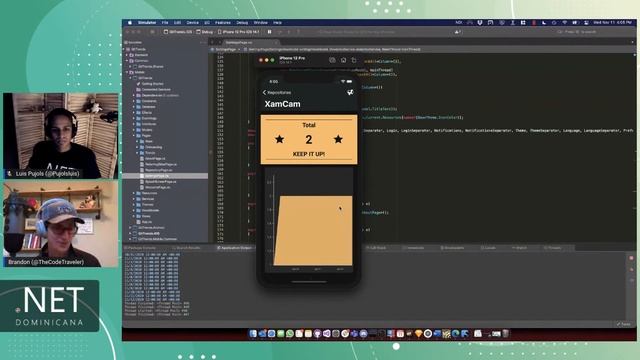Tap the icon right of Repositories in the app

click(x=350, y=93)
